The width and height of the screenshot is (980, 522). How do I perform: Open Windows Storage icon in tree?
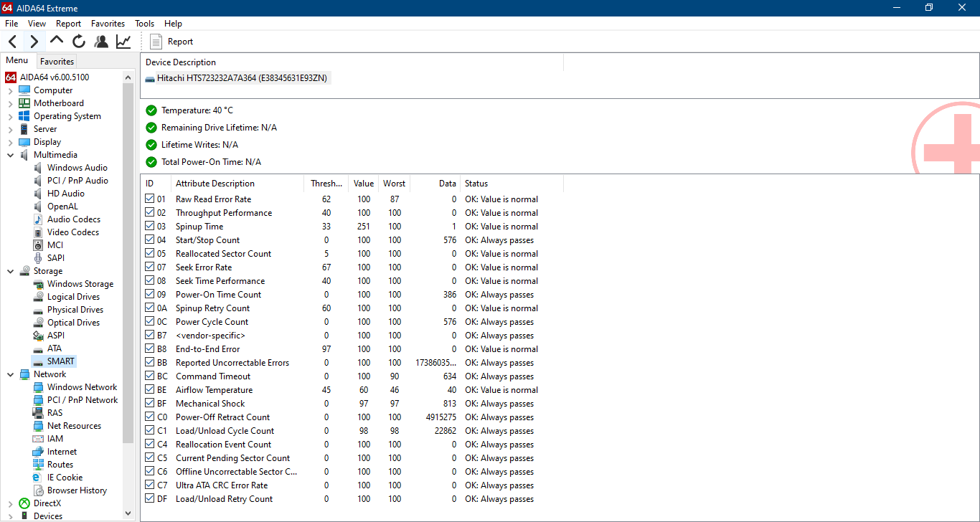coord(38,284)
